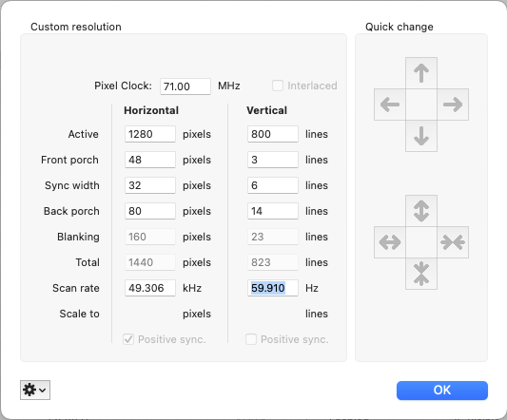The image size is (507, 420).
Task: Click the Quick change down arrow
Action: click(421, 136)
